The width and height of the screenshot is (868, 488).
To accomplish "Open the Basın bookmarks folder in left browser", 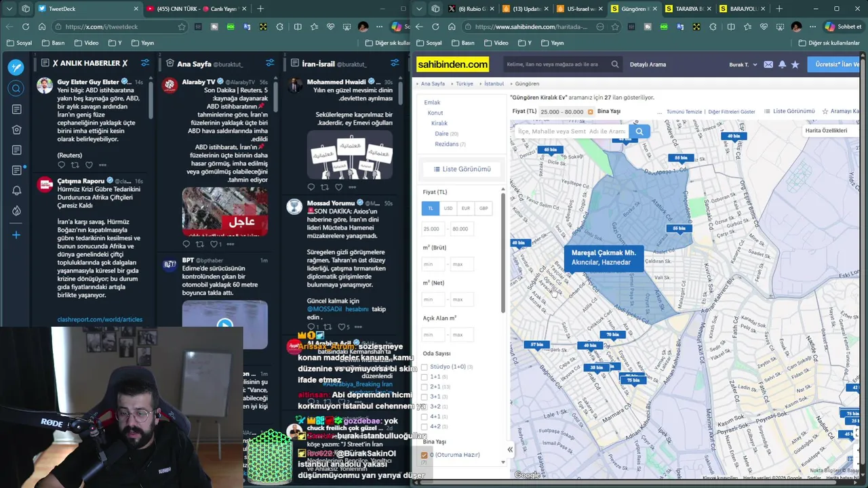I will 52,43.
